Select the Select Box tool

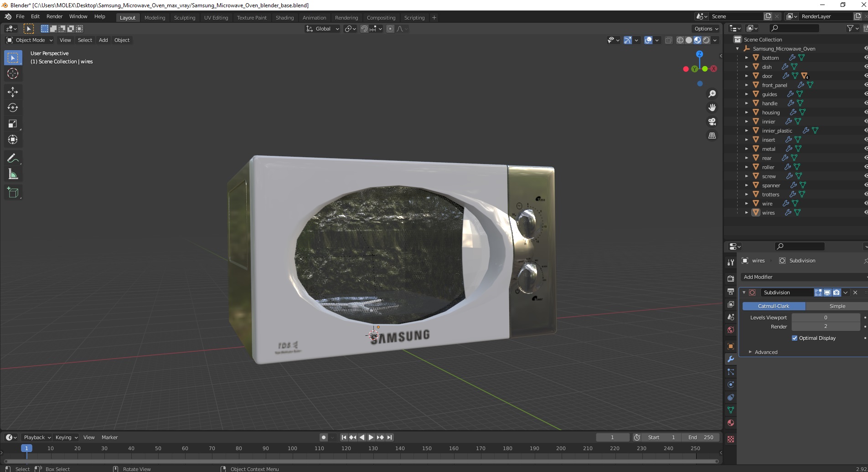click(x=13, y=58)
